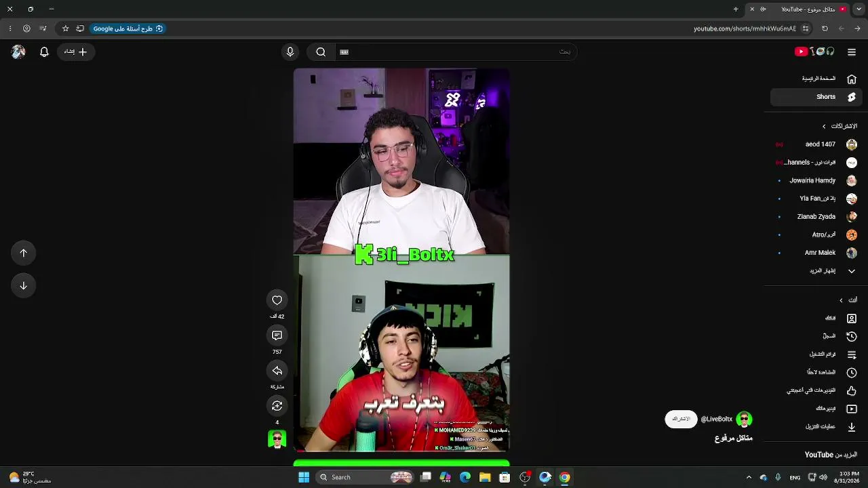This screenshot has height=488, width=868.
Task: Like the Short with the heart button
Action: click(277, 300)
